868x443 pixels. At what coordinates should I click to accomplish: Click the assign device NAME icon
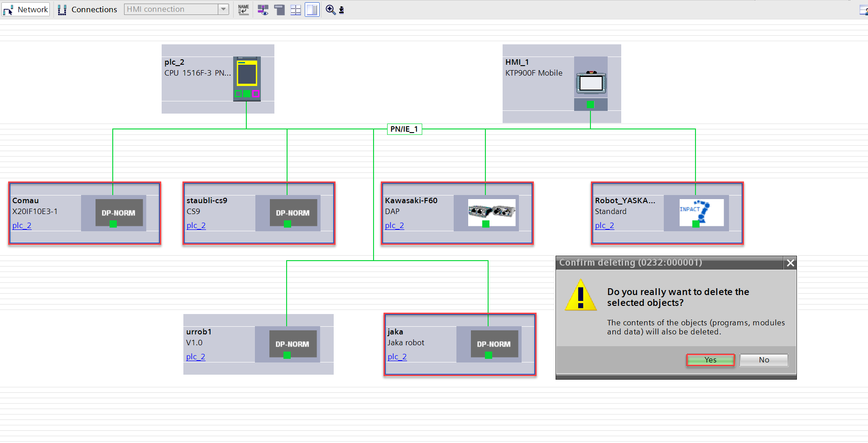click(244, 10)
